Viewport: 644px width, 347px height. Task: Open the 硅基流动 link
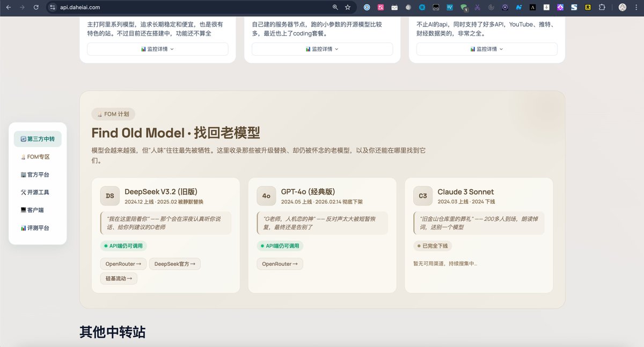(x=119, y=278)
